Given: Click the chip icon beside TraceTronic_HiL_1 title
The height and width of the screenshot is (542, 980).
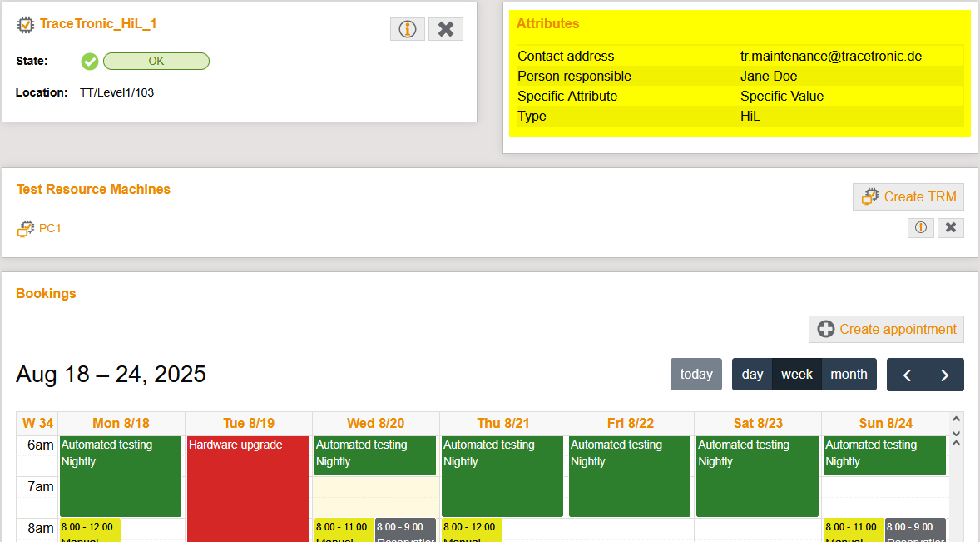Looking at the screenshot, I should pos(26,25).
